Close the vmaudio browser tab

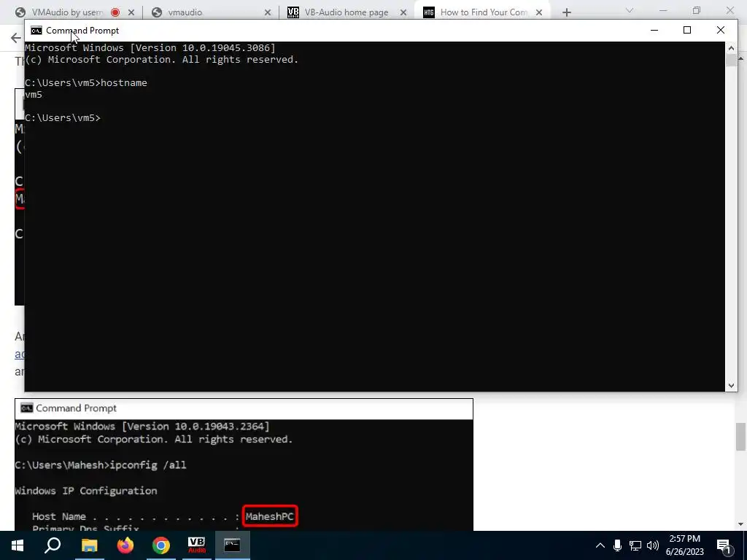click(x=267, y=12)
